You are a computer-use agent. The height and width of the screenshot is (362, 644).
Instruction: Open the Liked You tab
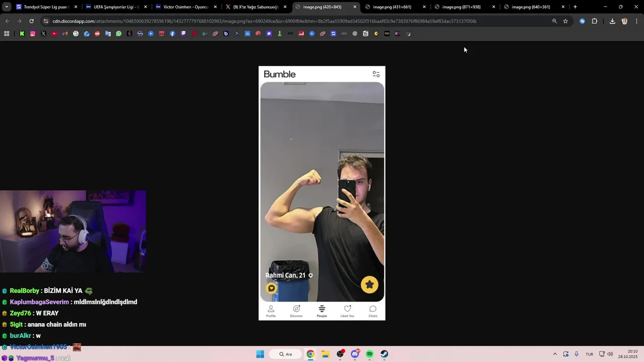pyautogui.click(x=347, y=311)
